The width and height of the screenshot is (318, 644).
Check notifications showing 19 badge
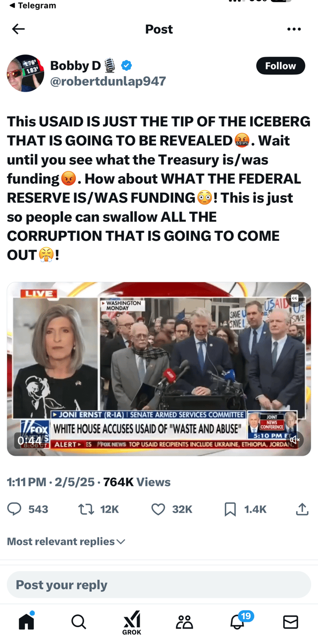point(238,621)
